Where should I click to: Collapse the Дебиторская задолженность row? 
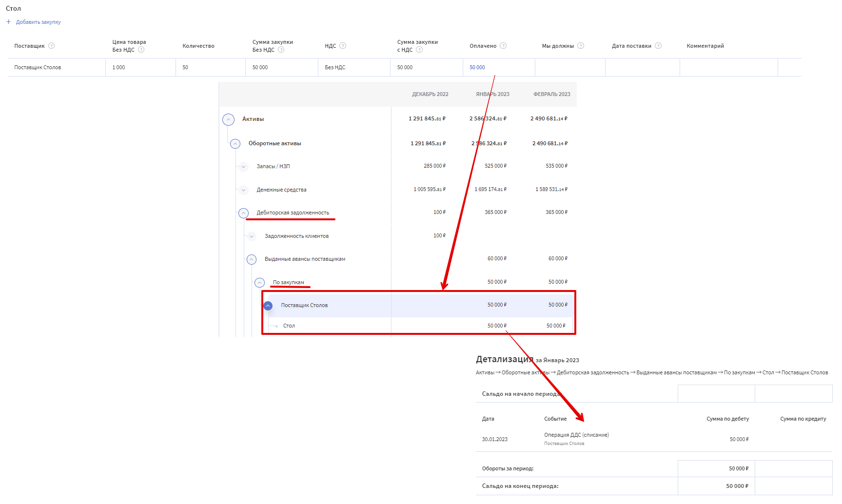coord(243,213)
